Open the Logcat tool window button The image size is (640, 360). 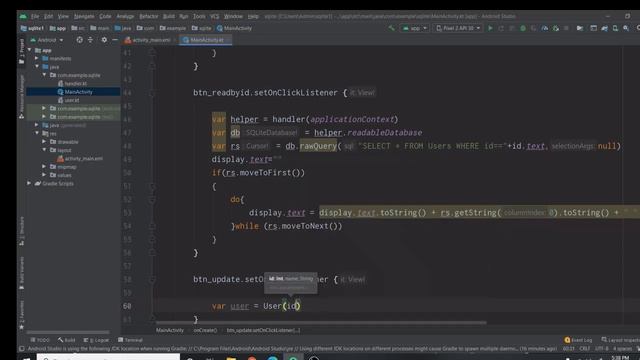(96, 340)
